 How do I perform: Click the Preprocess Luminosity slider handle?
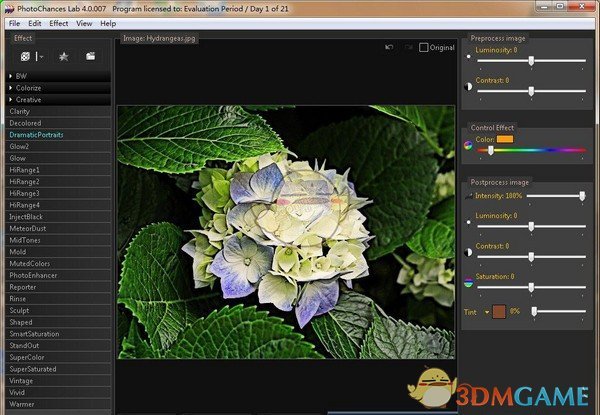(531, 60)
